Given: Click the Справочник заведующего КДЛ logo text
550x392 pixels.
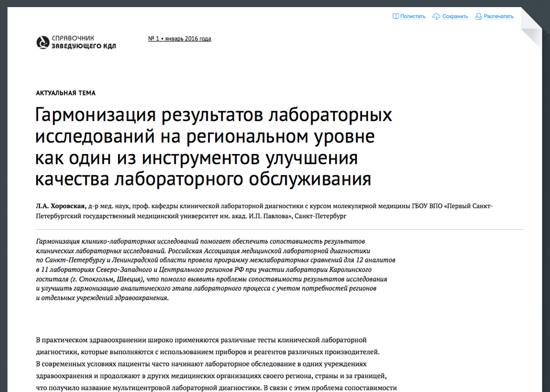Looking at the screenshot, I should (84, 42).
